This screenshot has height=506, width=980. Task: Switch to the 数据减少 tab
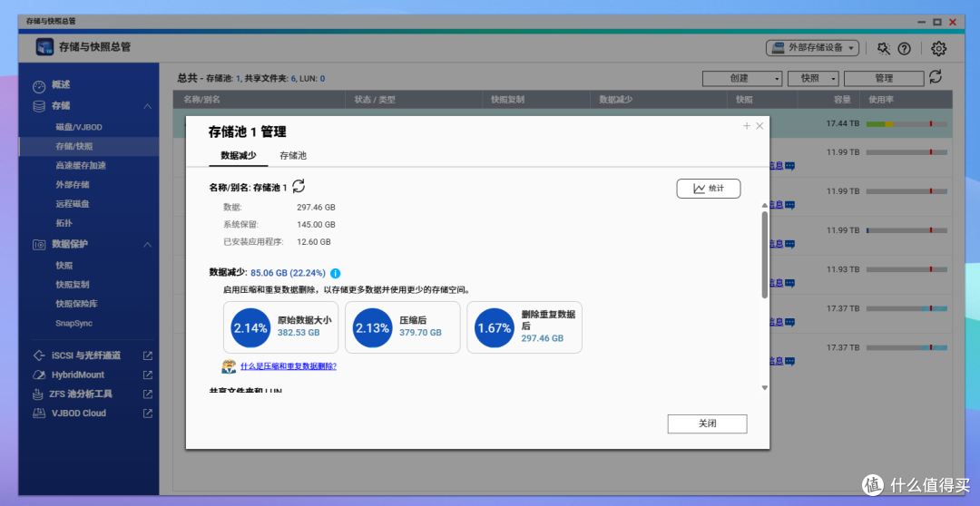tap(238, 156)
